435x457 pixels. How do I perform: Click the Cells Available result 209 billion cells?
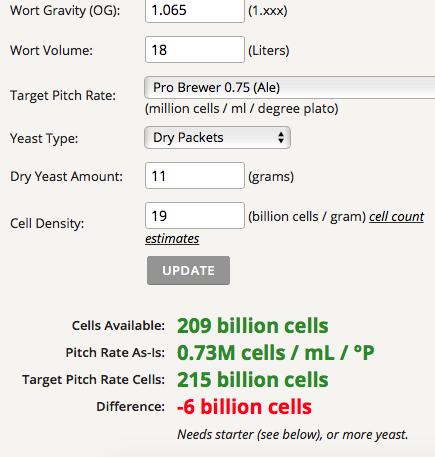click(x=253, y=326)
